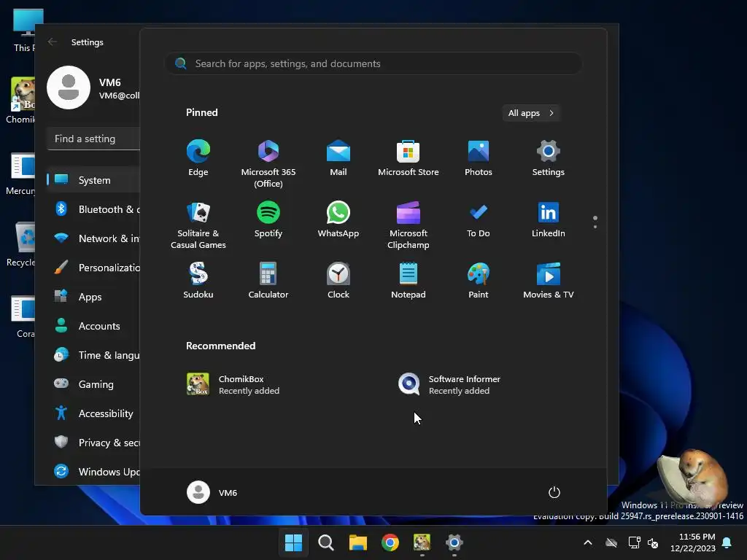Open Bluetooth & devices in Settings
This screenshot has width=747, height=560.
[94, 209]
